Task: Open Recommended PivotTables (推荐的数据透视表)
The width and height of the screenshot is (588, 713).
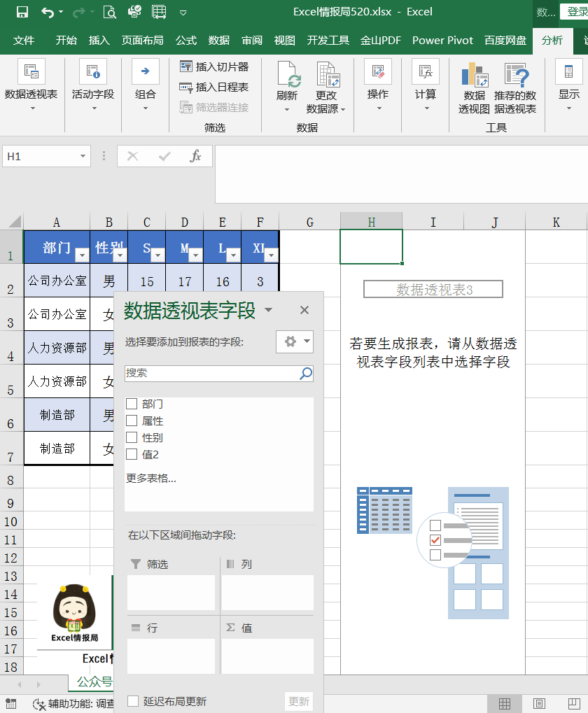Action: (515, 87)
